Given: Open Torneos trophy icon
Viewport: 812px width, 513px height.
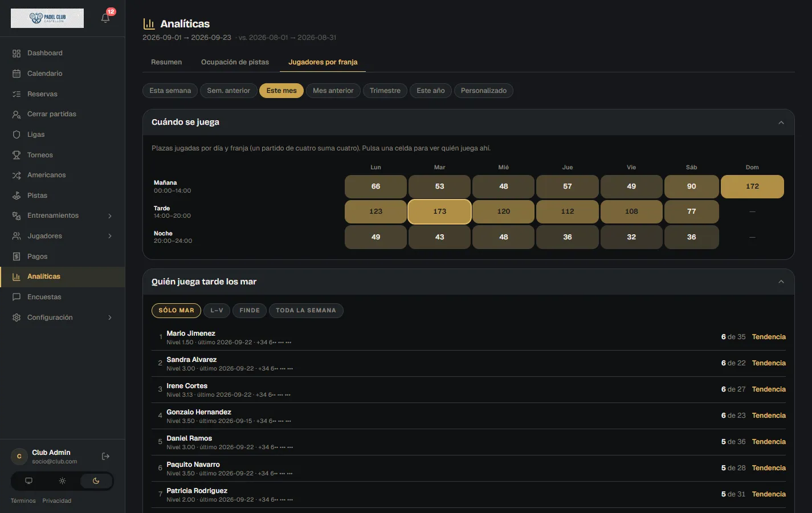Looking at the screenshot, I should coord(17,155).
